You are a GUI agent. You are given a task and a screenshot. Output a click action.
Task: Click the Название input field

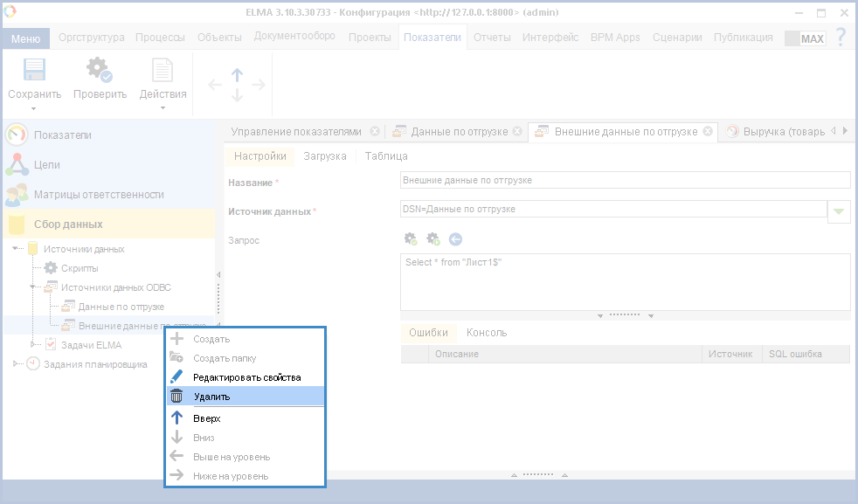625,181
